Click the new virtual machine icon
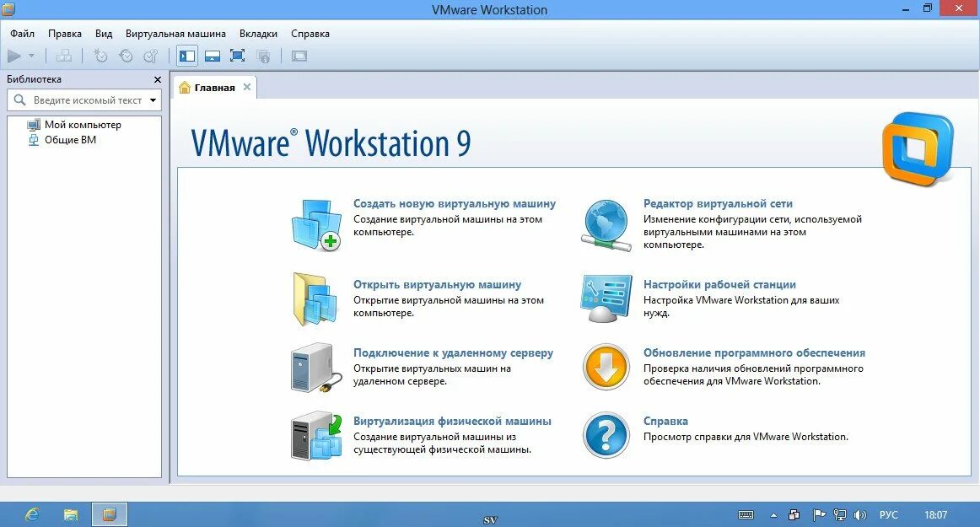This screenshot has width=980, height=527. click(x=316, y=225)
